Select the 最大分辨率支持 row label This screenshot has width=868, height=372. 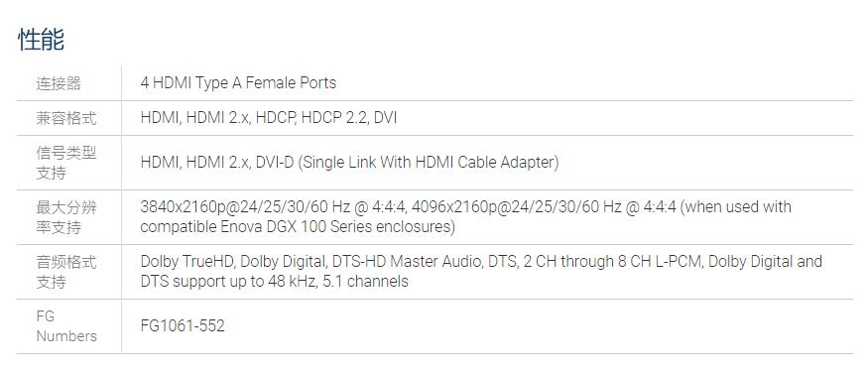pos(66,217)
